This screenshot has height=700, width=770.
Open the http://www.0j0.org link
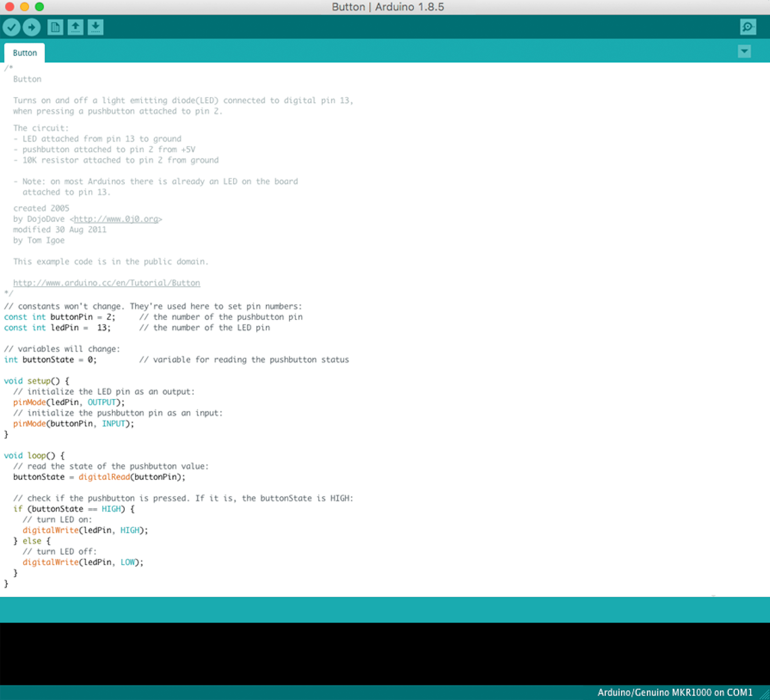click(x=116, y=219)
